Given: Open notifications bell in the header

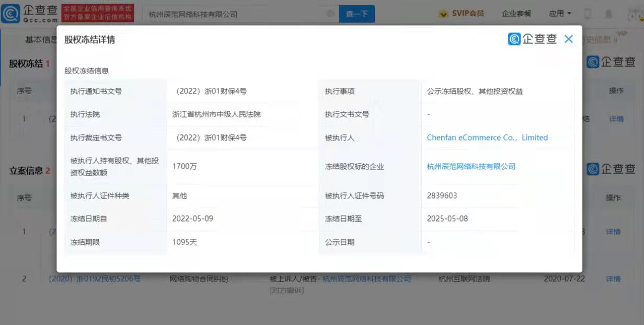Looking at the screenshot, I should pos(609,14).
